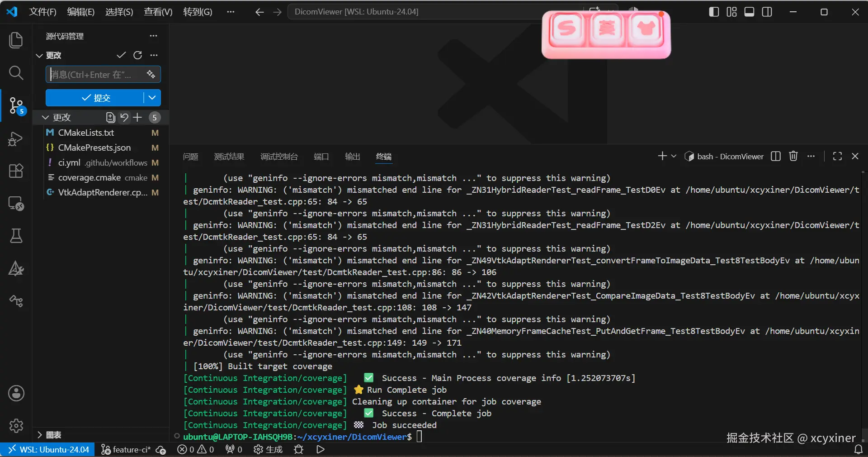Open the Testing flask view
The height and width of the screenshot is (457, 868).
coord(16,236)
